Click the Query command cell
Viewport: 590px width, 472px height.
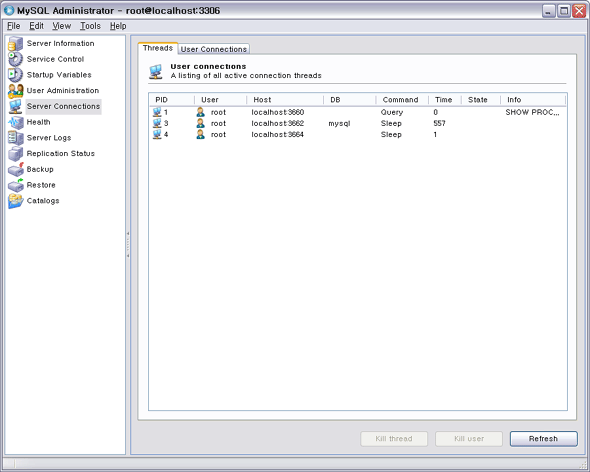pos(392,112)
